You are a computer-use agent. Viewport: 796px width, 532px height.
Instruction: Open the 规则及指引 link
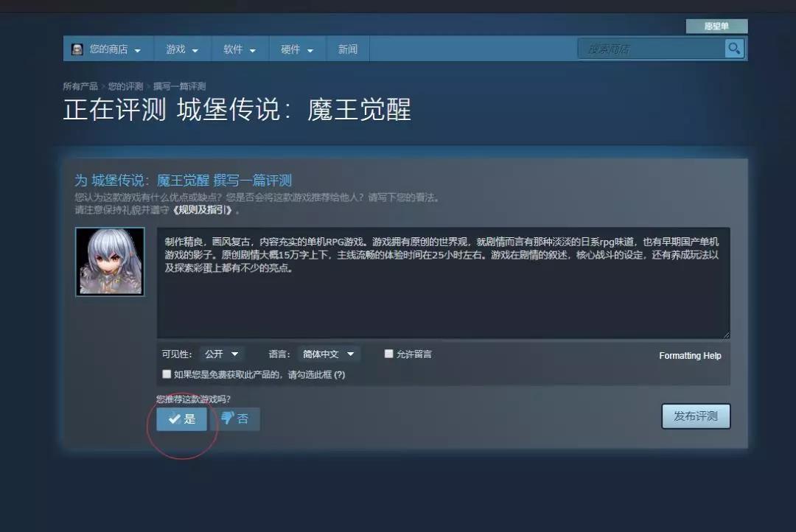tap(202, 210)
